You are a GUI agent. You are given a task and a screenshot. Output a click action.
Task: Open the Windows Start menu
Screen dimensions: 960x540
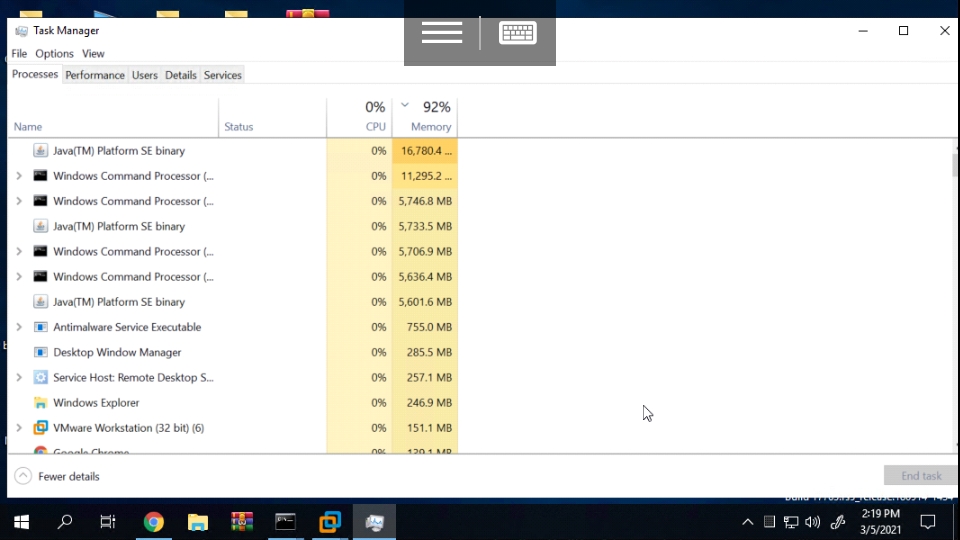(21, 522)
